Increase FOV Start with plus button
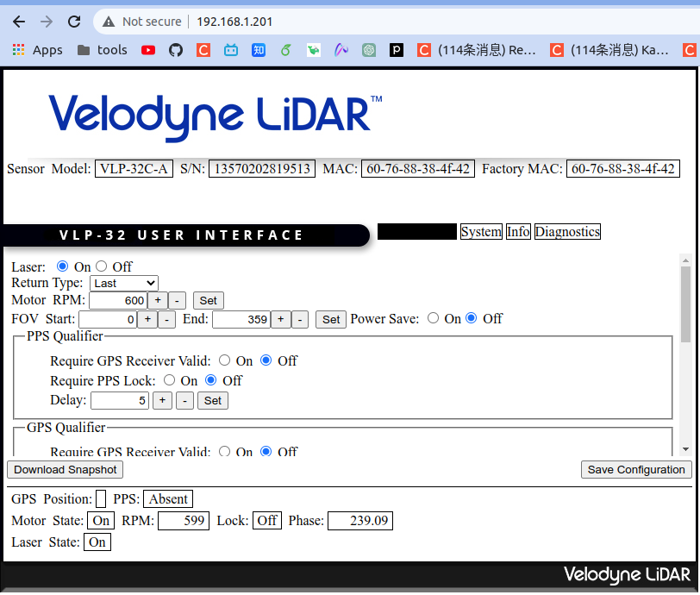700x595 pixels. point(147,319)
